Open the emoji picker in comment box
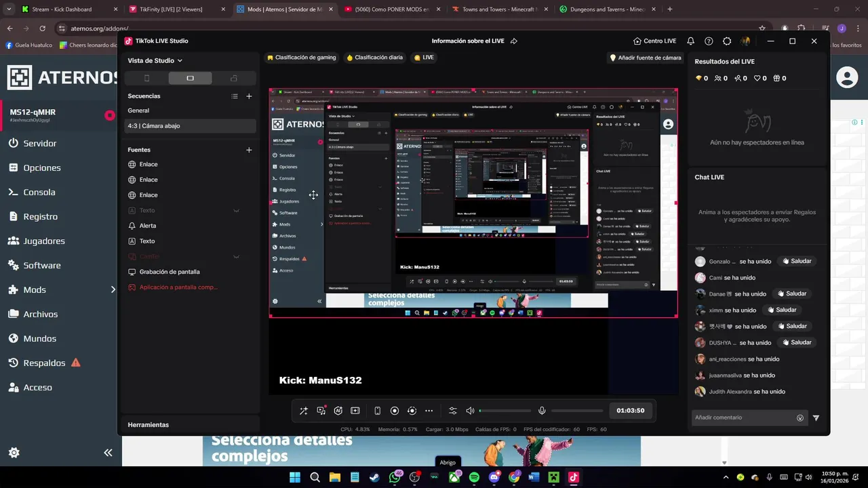868x488 pixels. (x=800, y=418)
